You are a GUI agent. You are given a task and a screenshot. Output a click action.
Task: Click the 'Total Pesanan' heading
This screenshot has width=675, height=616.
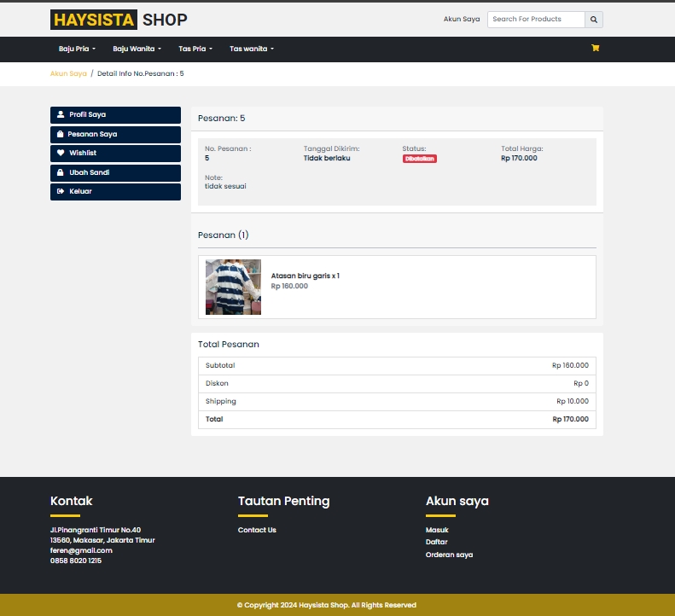pyautogui.click(x=229, y=345)
